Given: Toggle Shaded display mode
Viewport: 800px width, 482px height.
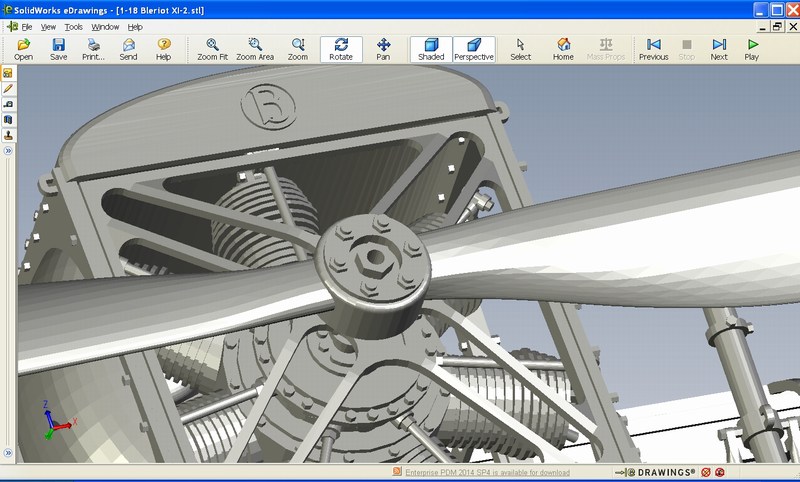Looking at the screenshot, I should point(431,49).
